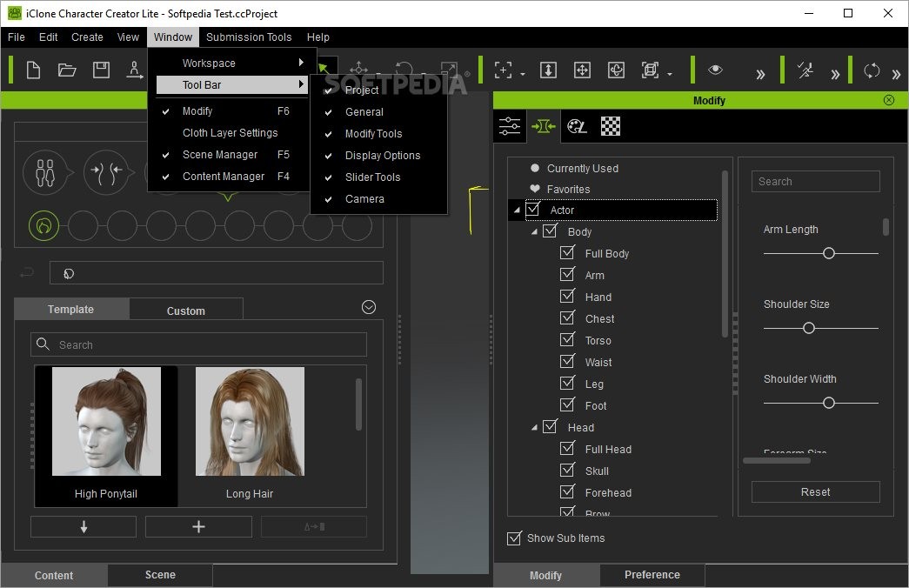The width and height of the screenshot is (909, 588).
Task: Expand toolbar overflow chevron after running figure icon
Action: coord(835,74)
